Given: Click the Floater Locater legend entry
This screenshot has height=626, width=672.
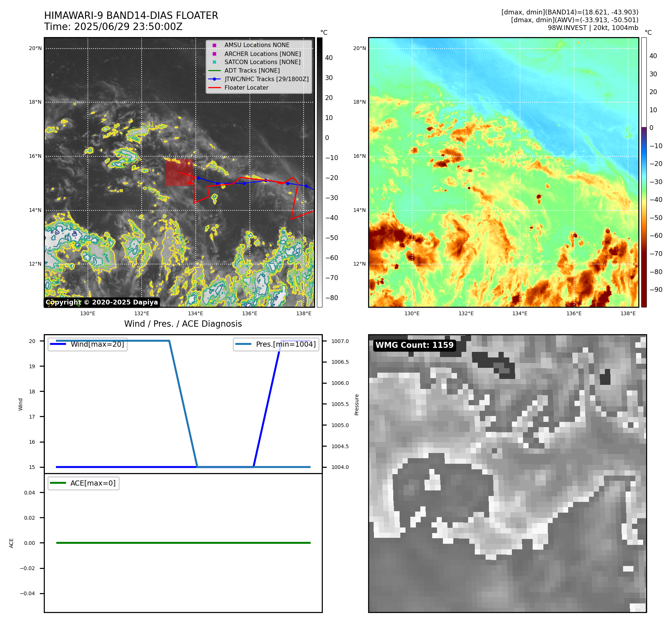Looking at the screenshot, I should tap(246, 87).
